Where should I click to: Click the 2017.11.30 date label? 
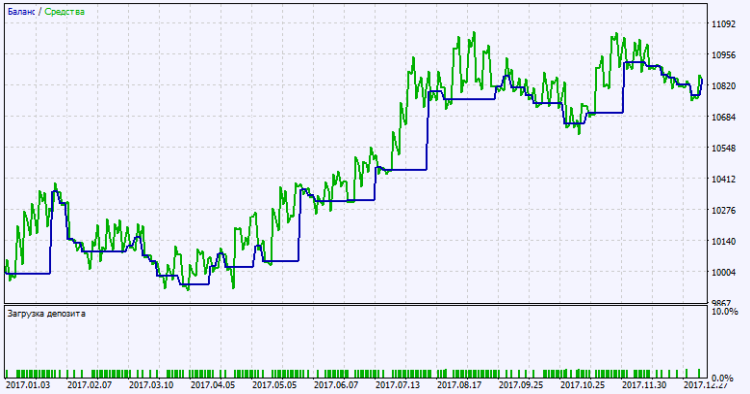point(644,385)
